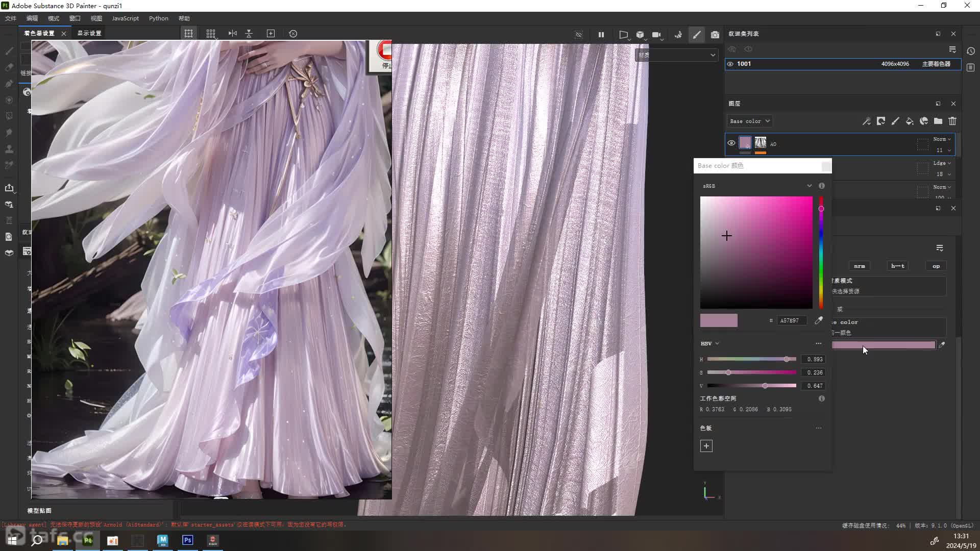The image size is (980, 551).
Task: Click the video camera icon in viewport toolbar
Action: point(657,35)
